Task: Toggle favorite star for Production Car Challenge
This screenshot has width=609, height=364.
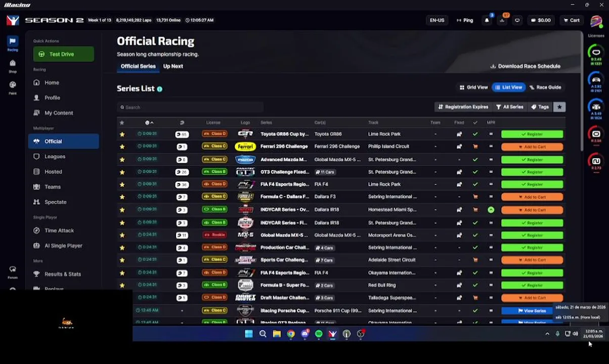Action: [x=122, y=248]
